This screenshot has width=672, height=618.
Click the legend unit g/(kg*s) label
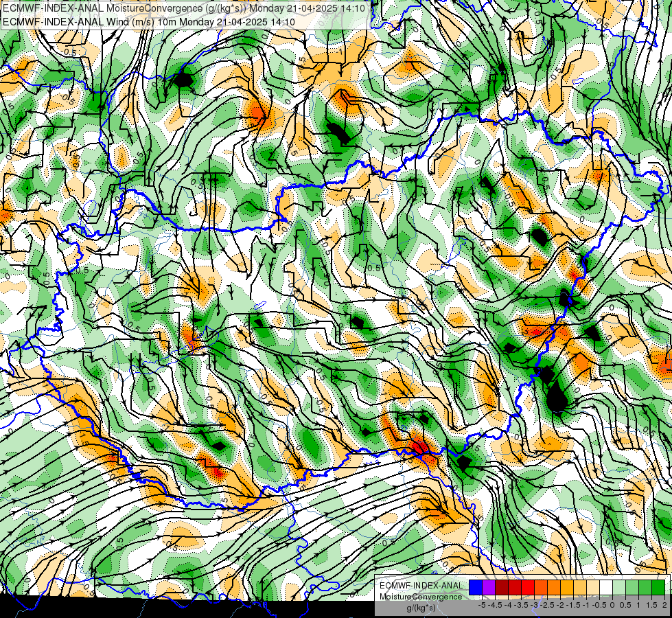[x=421, y=608]
